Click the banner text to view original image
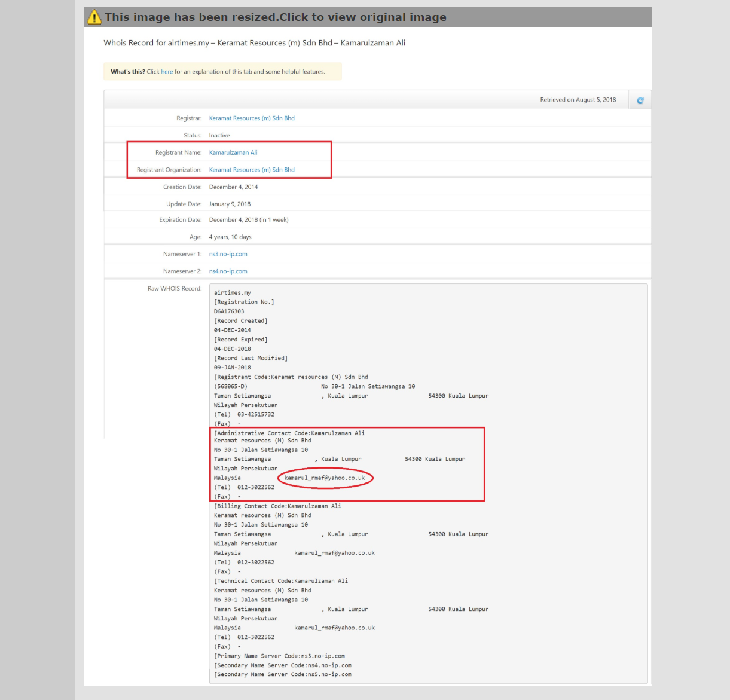 click(276, 17)
